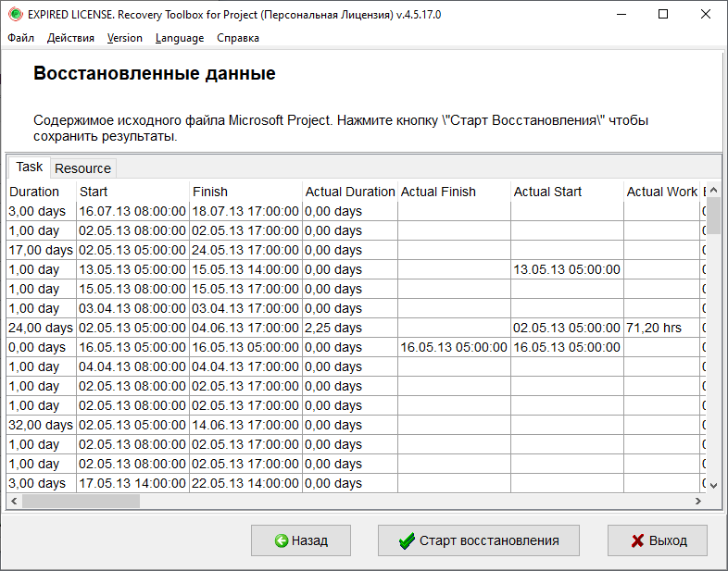Click the vertical scrollbar down arrow

(713, 485)
